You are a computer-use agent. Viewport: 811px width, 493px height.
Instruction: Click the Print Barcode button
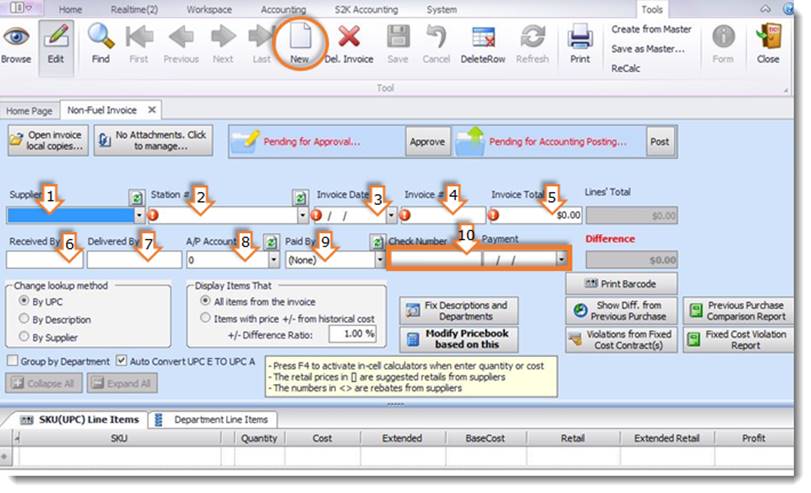click(x=620, y=285)
